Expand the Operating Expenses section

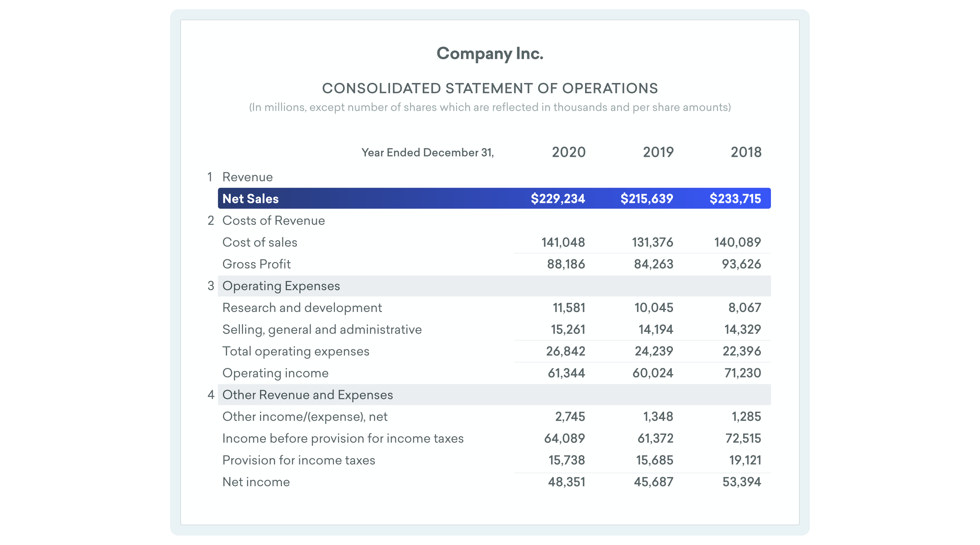(282, 286)
